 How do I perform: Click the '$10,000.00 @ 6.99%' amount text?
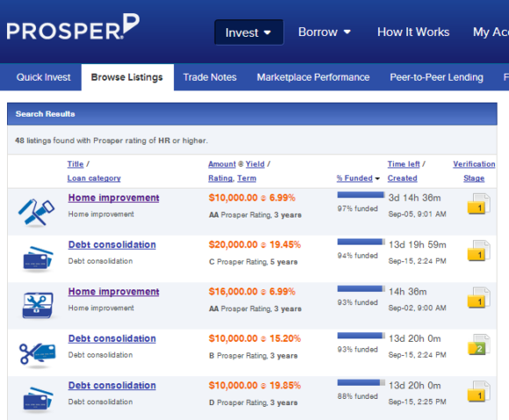[x=252, y=198]
